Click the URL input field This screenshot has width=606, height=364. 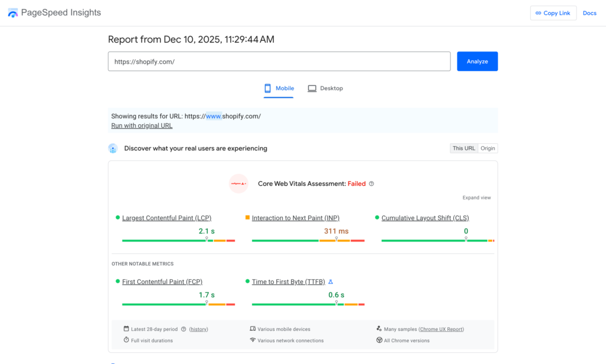point(279,62)
